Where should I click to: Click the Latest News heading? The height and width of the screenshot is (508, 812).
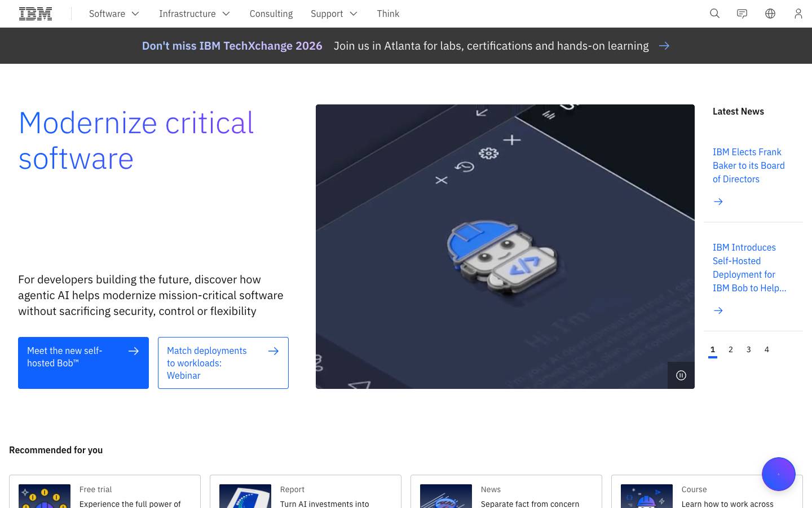(738, 111)
